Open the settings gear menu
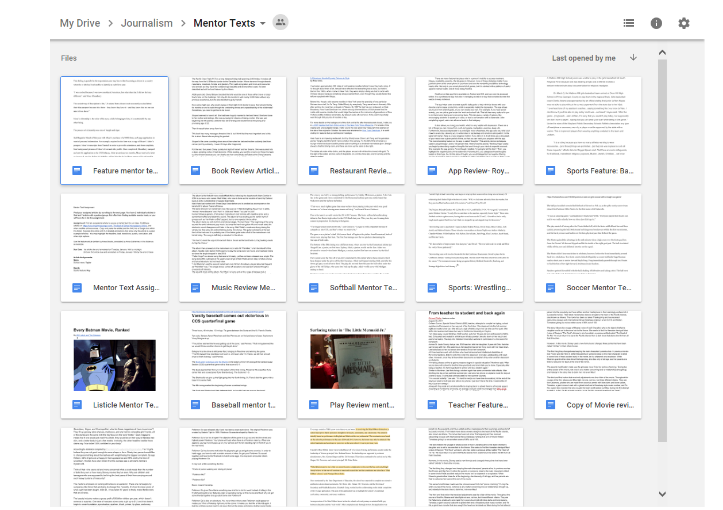The height and width of the screenshot is (510, 723). pos(684,23)
